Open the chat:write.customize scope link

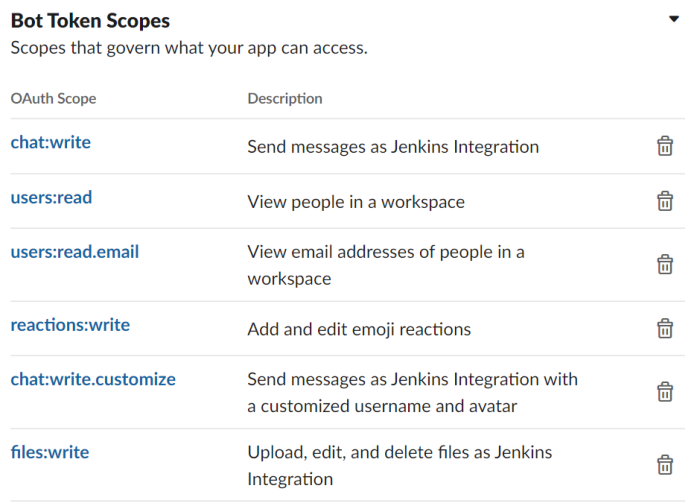point(93,379)
